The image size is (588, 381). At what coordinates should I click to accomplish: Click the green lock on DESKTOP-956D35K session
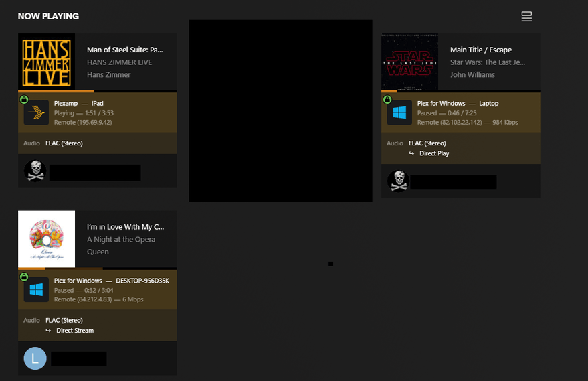tap(24, 277)
